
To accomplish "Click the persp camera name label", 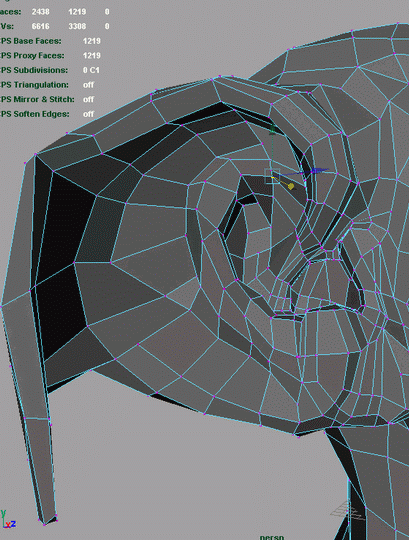I will [272, 537].
